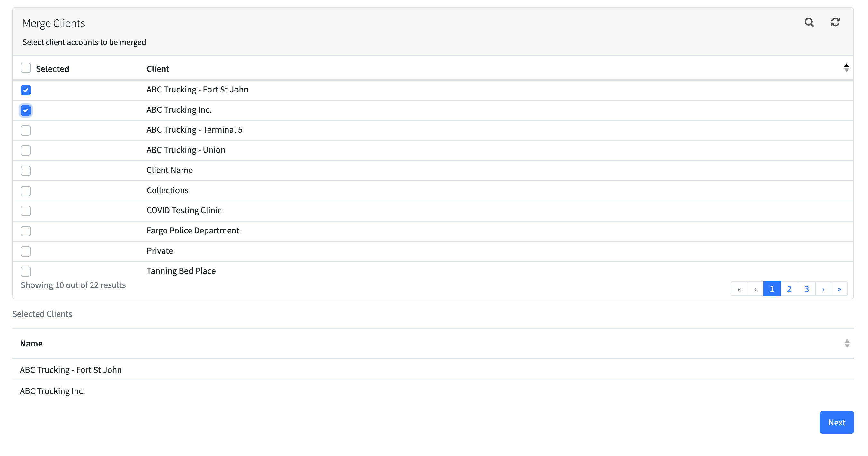Sort the Client column using the arrow icon
Image resolution: width=868 pixels, height=456 pixels.
pos(846,68)
